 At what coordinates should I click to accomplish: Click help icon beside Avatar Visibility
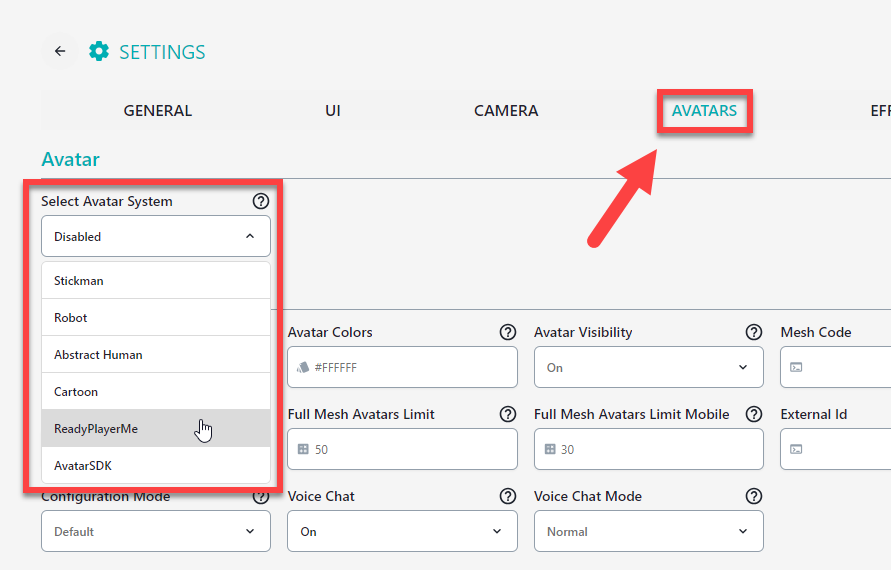click(x=753, y=332)
